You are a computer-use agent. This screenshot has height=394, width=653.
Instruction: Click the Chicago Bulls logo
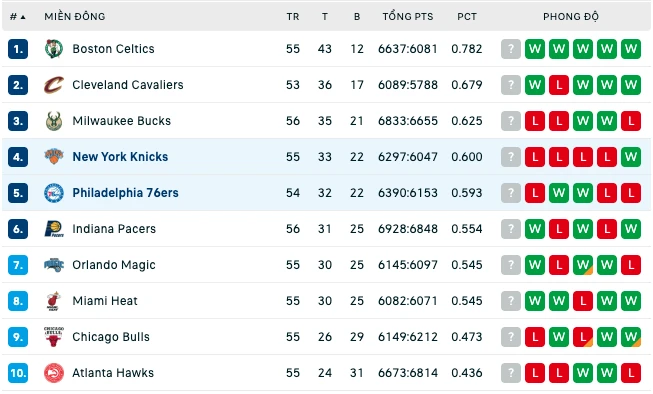(x=54, y=337)
